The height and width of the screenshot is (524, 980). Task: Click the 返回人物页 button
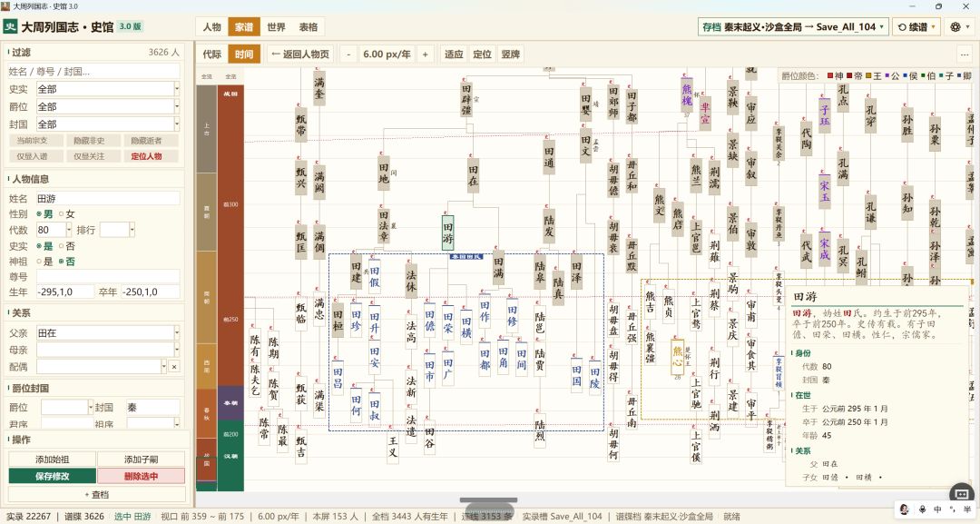(x=300, y=54)
